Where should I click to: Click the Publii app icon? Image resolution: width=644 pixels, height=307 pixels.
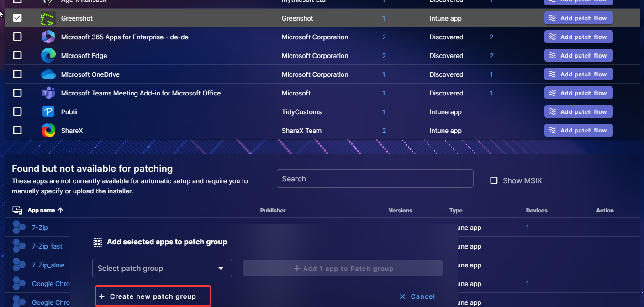pos(48,112)
